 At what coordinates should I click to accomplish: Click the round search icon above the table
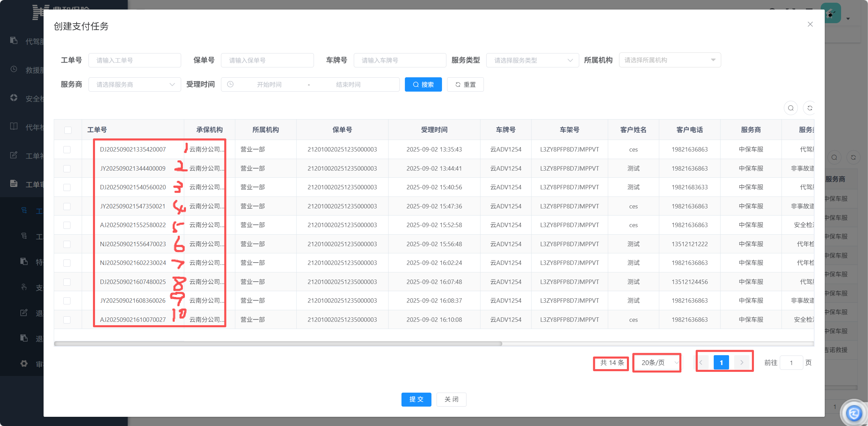click(x=791, y=108)
